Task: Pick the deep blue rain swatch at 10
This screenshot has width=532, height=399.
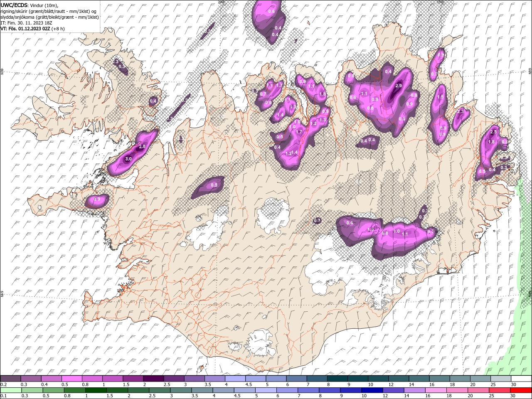Action: coord(372,390)
